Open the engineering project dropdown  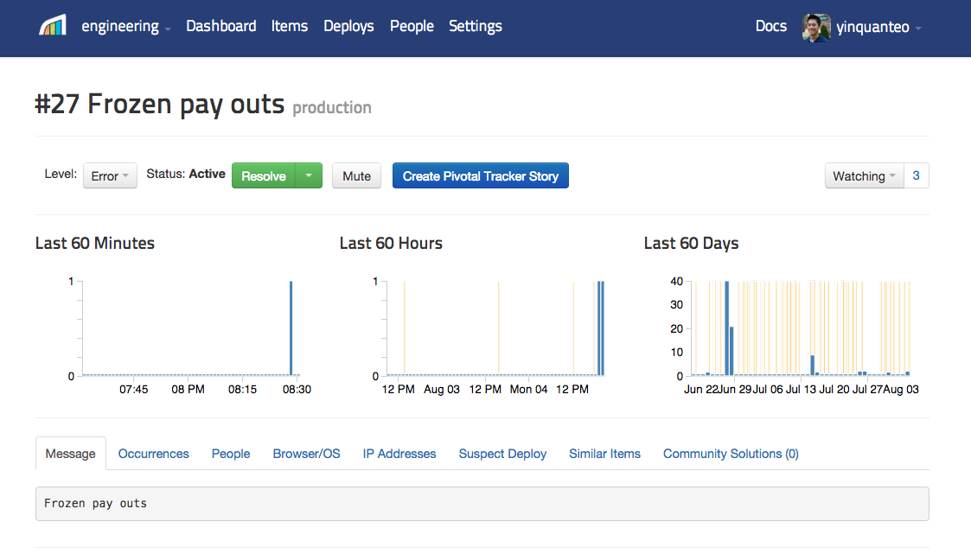(125, 27)
